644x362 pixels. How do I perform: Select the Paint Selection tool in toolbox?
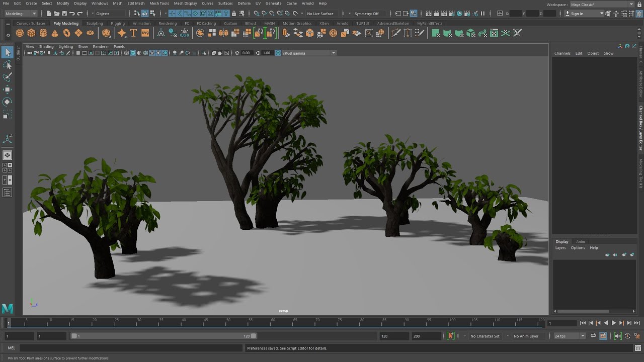[x=7, y=77]
